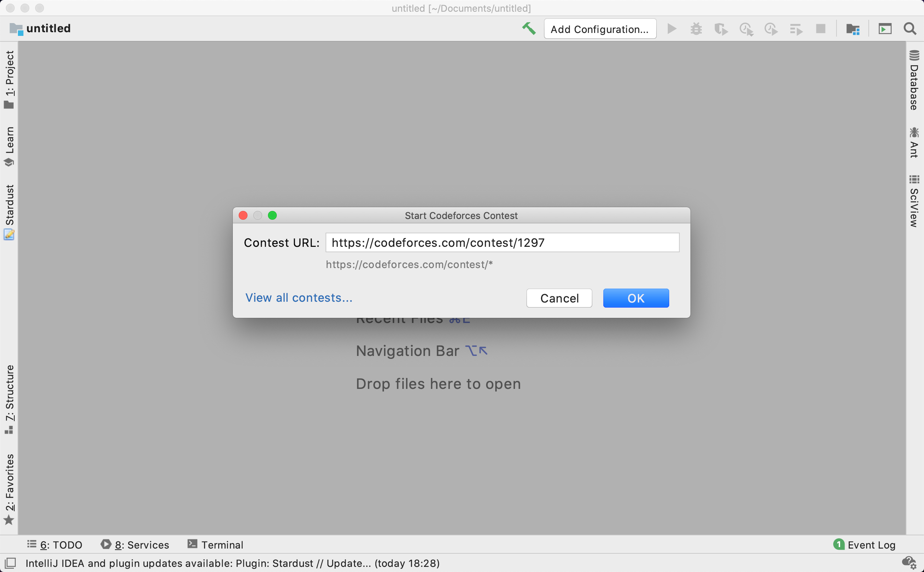Click the Search Everywhere icon
The image size is (924, 572).
[909, 29]
